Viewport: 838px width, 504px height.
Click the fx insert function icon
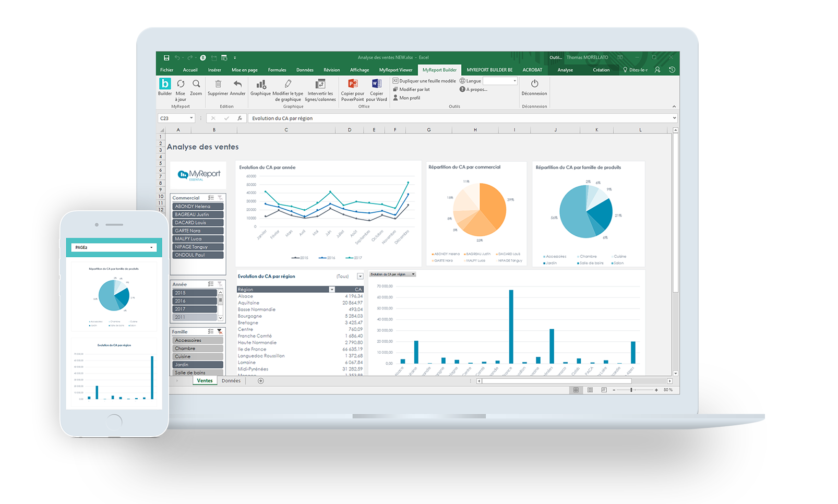[x=240, y=118]
